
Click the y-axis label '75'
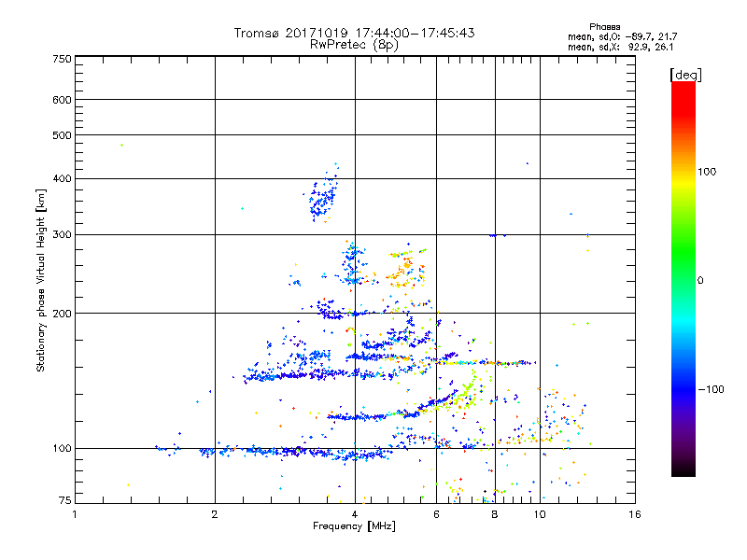[x=65, y=500]
